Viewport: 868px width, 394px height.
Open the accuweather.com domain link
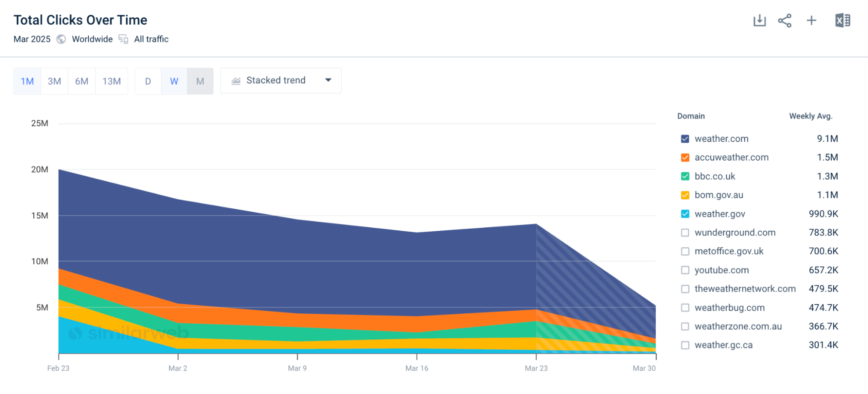[x=731, y=157]
